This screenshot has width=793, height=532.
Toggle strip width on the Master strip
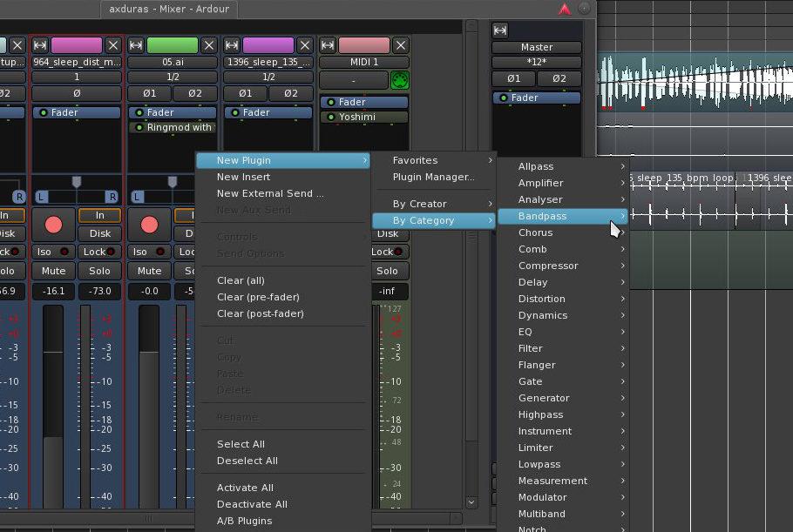pos(500,30)
